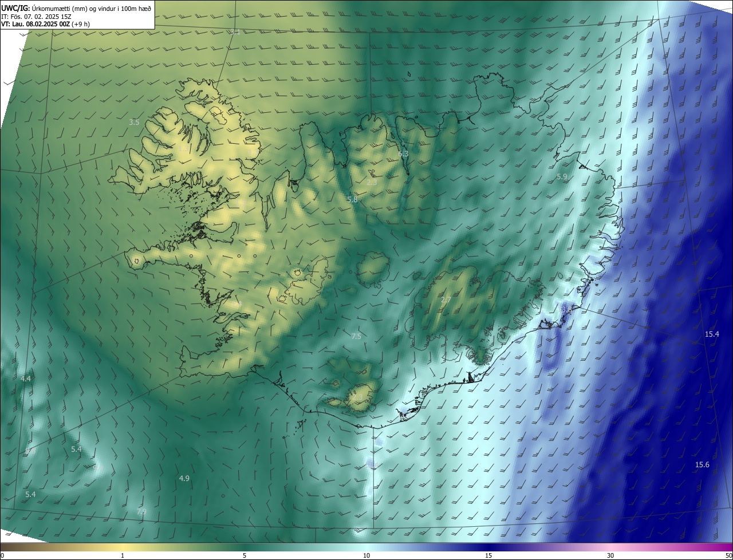Click the 3.1 value label on the map
Screen dimensions: 733x560
[235, 32]
